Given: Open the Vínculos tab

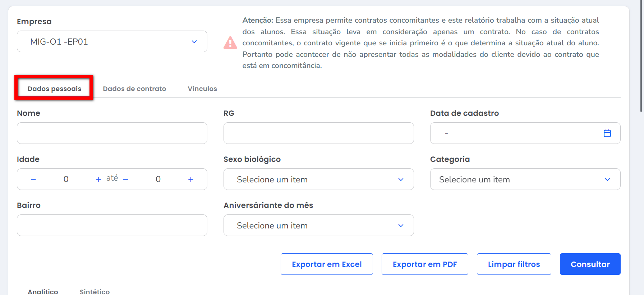Looking at the screenshot, I should [x=202, y=88].
